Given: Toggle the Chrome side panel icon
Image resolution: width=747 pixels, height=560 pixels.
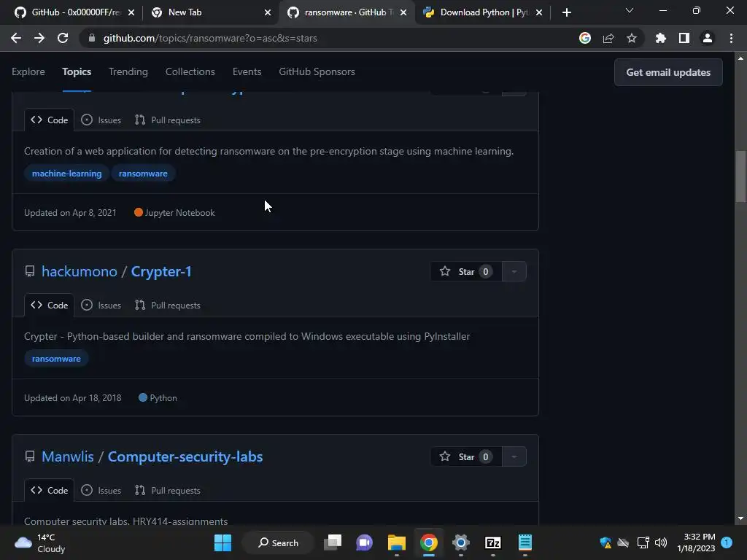Looking at the screenshot, I should coord(684,38).
